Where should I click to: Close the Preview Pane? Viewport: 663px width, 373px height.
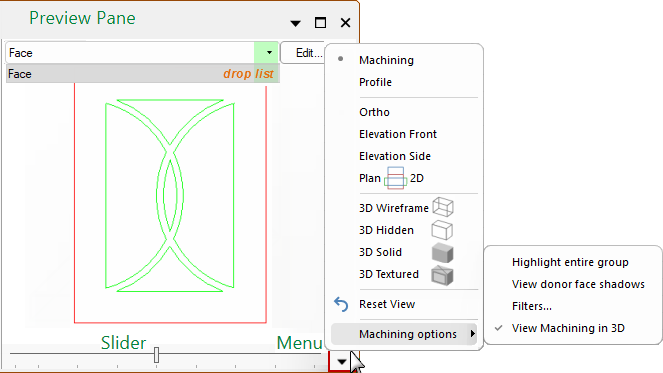(x=345, y=23)
